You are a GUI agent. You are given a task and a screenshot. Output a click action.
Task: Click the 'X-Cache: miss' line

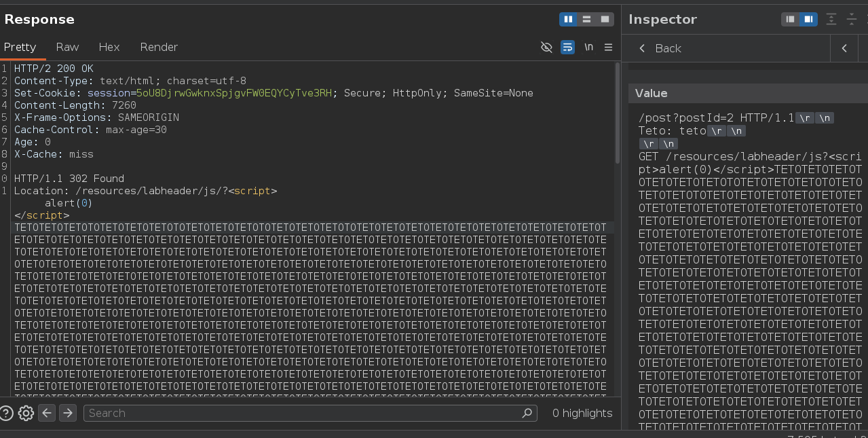[x=54, y=154]
